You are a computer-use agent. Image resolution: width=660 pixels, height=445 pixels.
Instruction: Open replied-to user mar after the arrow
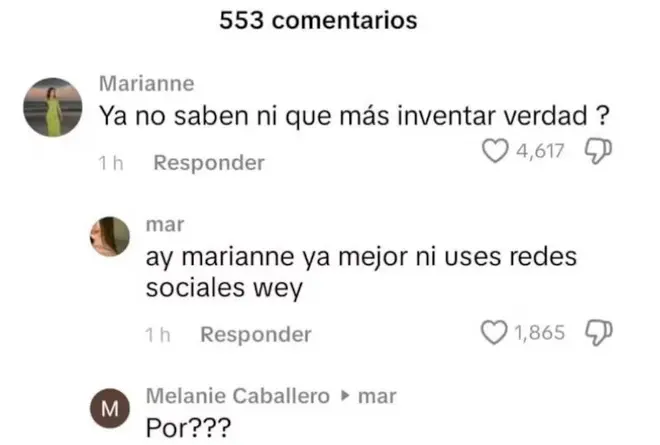377,397
